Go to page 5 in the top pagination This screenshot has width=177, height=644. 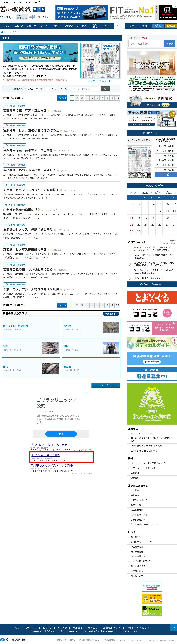[x=92, y=98]
